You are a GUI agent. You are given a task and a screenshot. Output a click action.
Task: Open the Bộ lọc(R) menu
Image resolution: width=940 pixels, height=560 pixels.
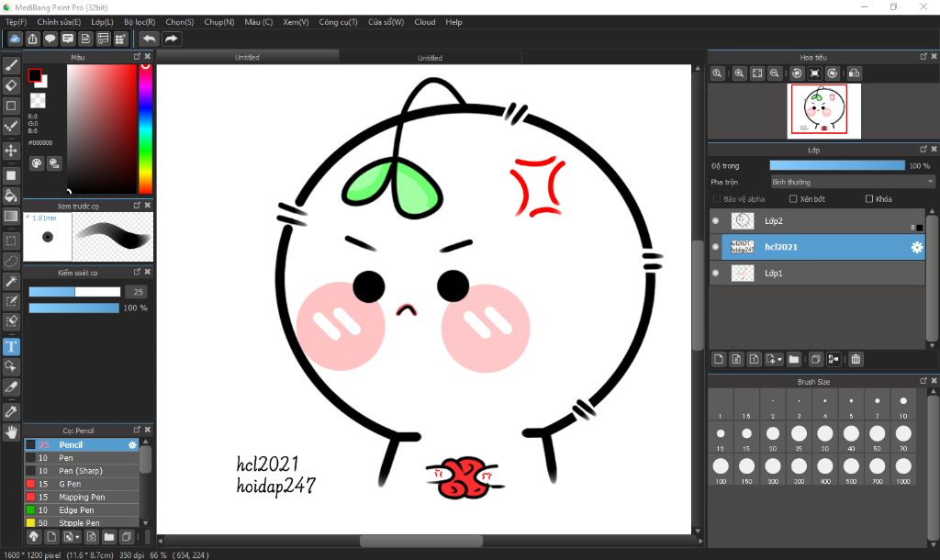[140, 22]
